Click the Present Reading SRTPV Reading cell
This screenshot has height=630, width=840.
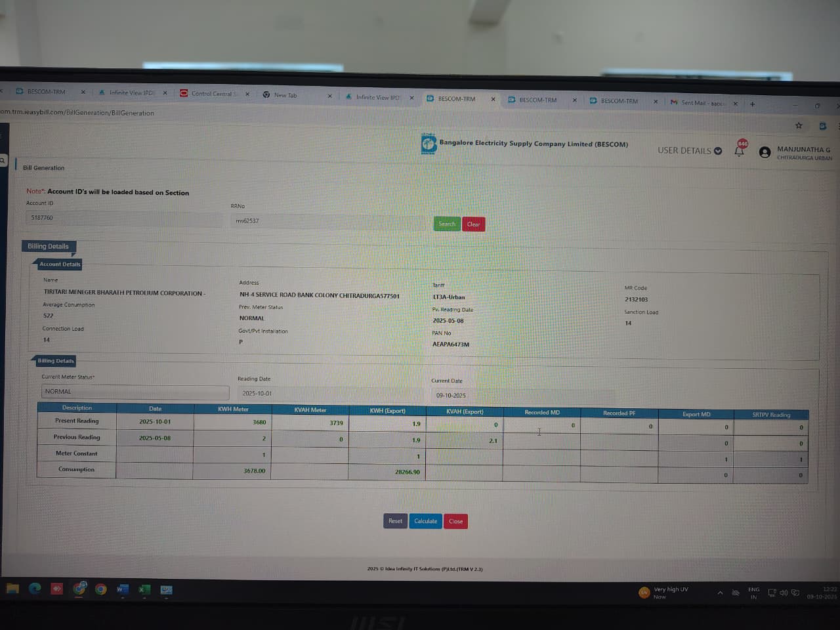(x=771, y=428)
